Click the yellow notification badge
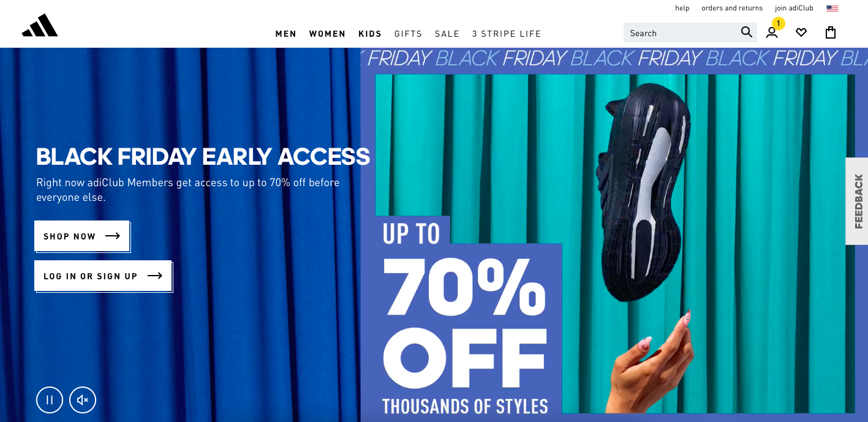The width and height of the screenshot is (868, 422). coord(778,23)
